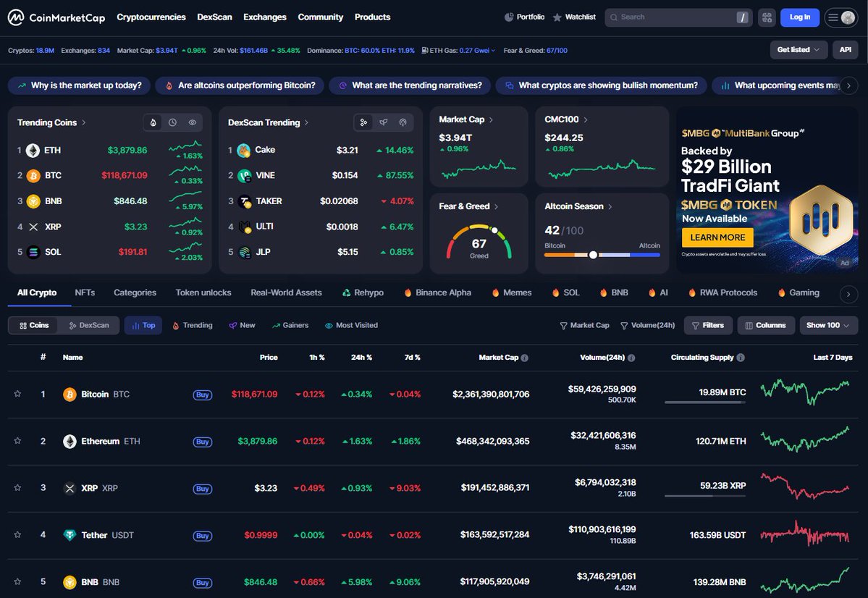Click Bitcoin circulating supply progress bar

pos(705,402)
